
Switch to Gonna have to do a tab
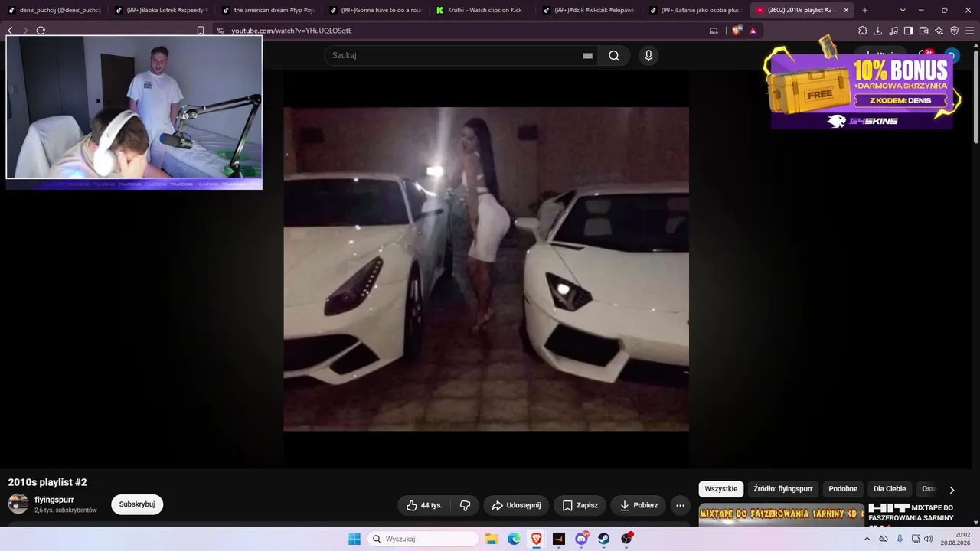click(375, 10)
